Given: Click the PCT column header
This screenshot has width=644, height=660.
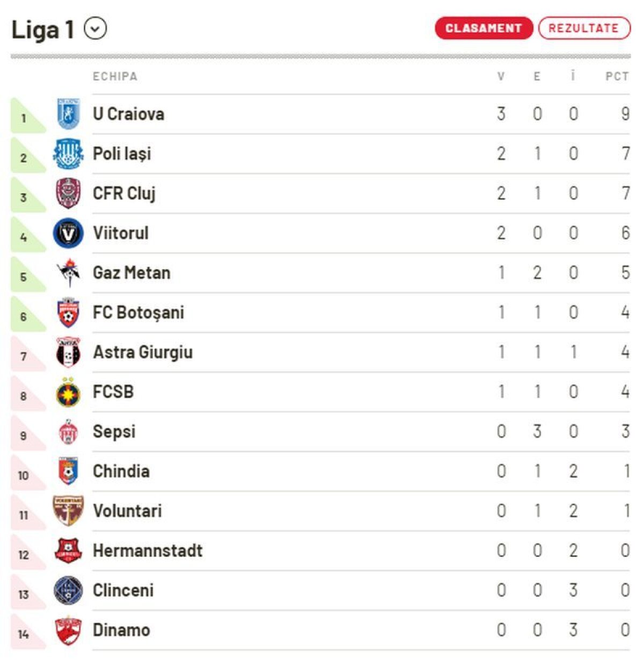Looking at the screenshot, I should (617, 76).
